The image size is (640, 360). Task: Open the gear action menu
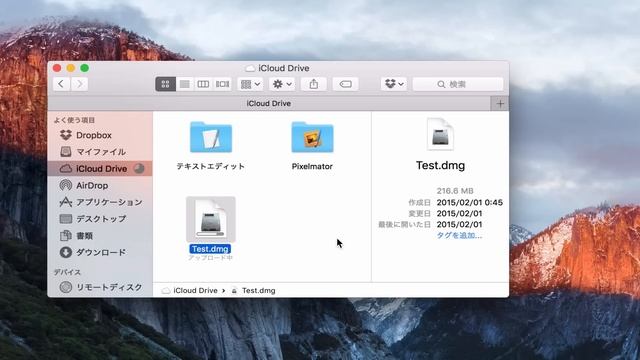[x=282, y=84]
